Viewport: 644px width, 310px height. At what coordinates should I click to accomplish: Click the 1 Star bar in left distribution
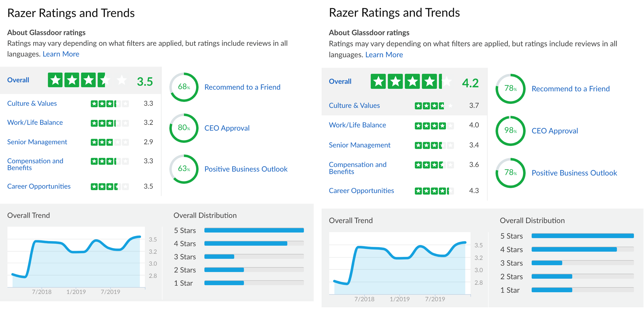coord(254,283)
